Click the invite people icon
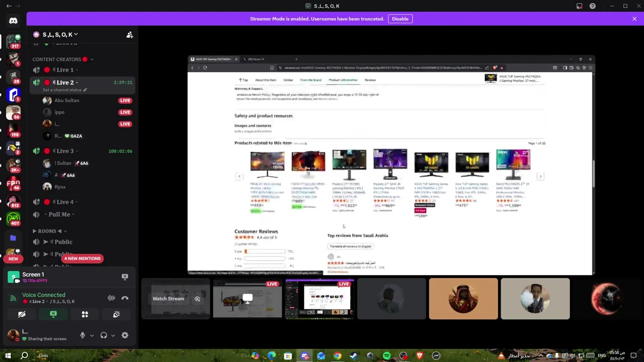The height and width of the screenshot is (362, 644). 129,35
